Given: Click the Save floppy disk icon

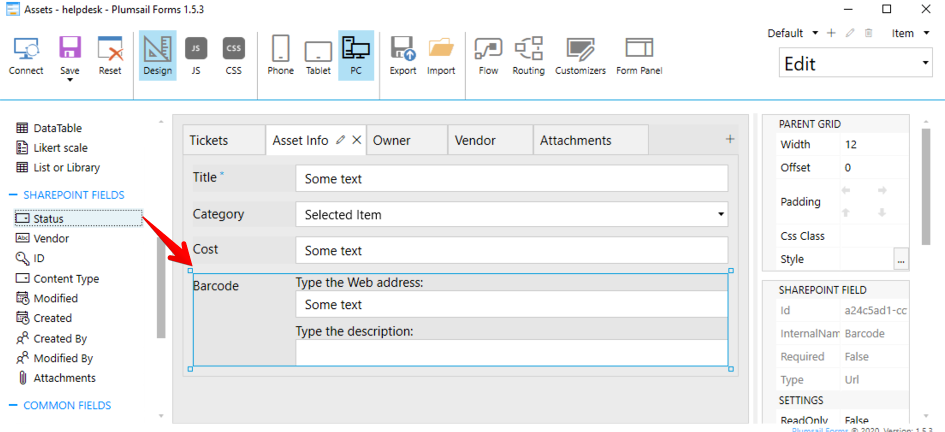Looking at the screenshot, I should (x=70, y=48).
